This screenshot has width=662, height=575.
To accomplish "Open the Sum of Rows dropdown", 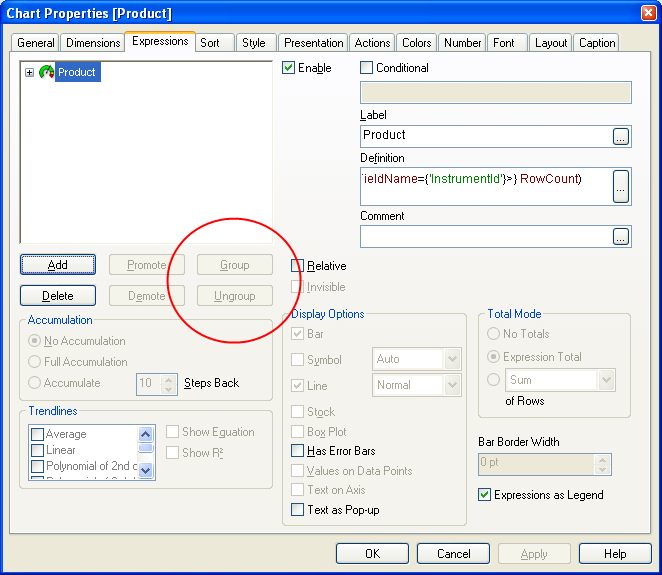I will (x=606, y=380).
